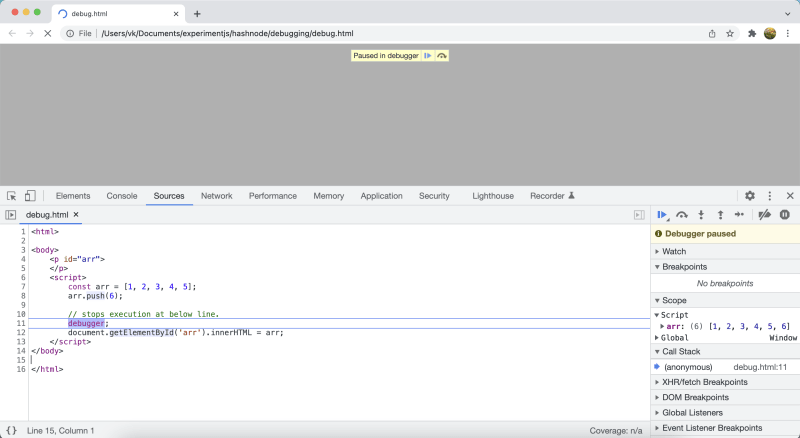Show the file navigator sidebar

tap(10, 215)
